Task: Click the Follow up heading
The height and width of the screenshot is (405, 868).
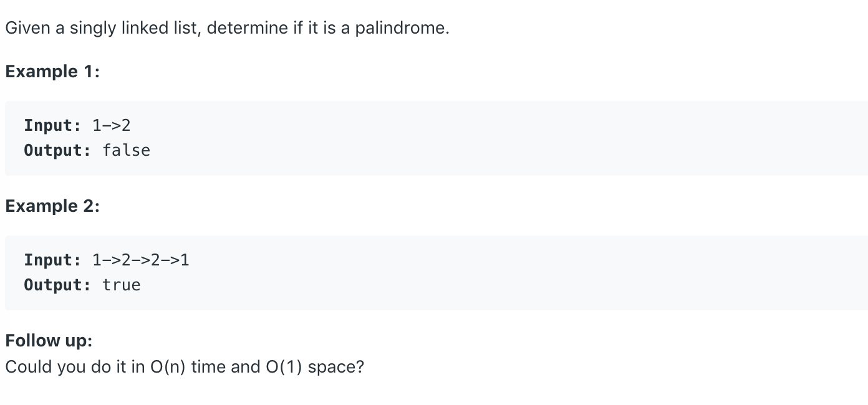Action: pos(49,341)
